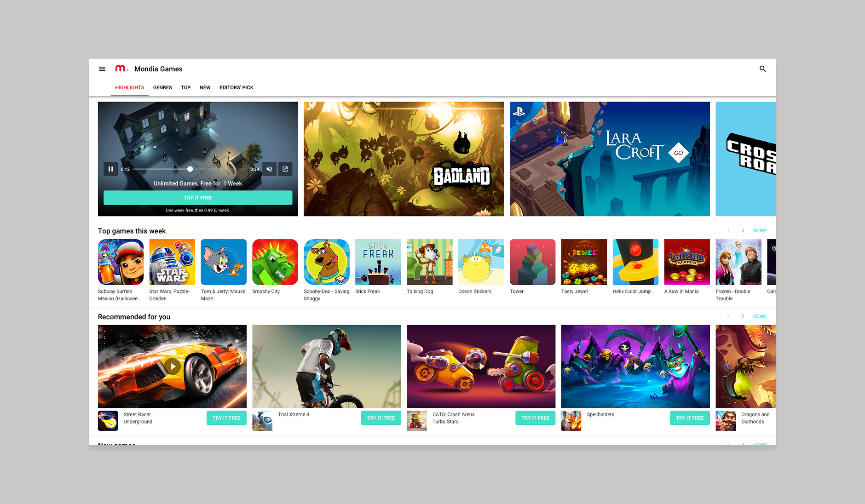Viewport: 865px width, 504px height.
Task: Open the Lara Croft GO banner
Action: pyautogui.click(x=610, y=159)
